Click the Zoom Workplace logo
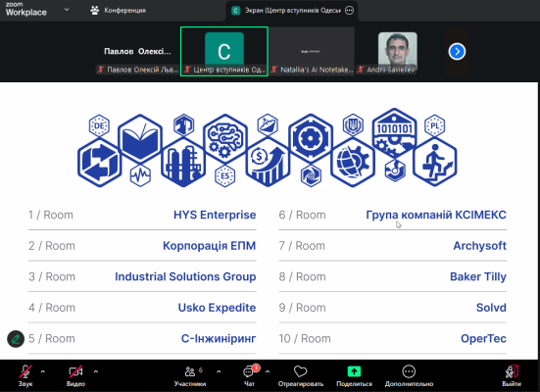540x392 pixels. (25, 9)
